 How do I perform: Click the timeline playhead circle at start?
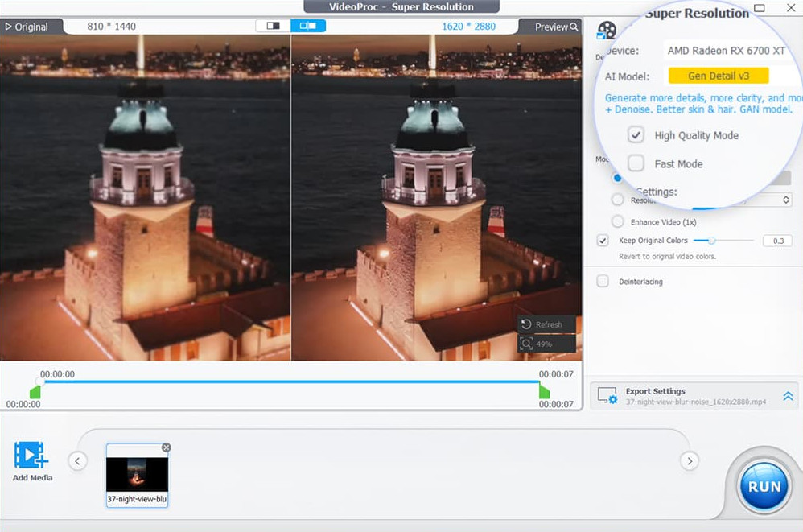(39, 382)
